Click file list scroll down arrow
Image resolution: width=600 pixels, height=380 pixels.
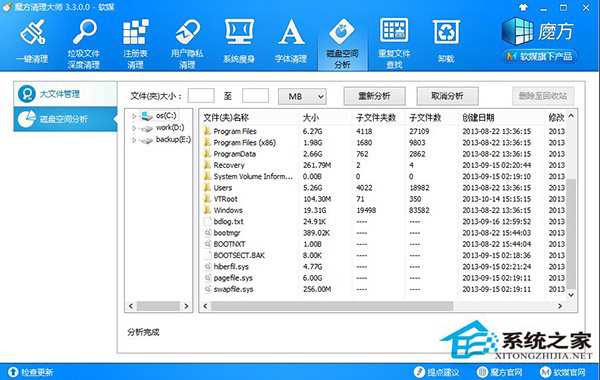(571, 295)
